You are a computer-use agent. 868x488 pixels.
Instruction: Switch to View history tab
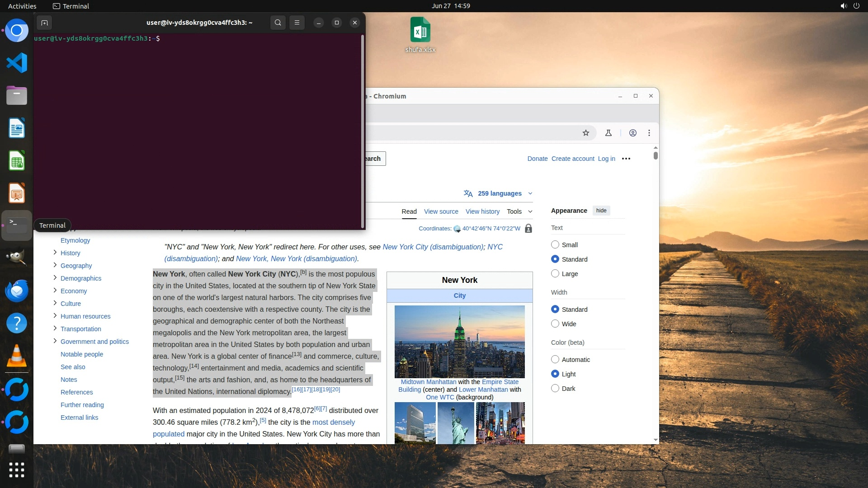pyautogui.click(x=482, y=211)
